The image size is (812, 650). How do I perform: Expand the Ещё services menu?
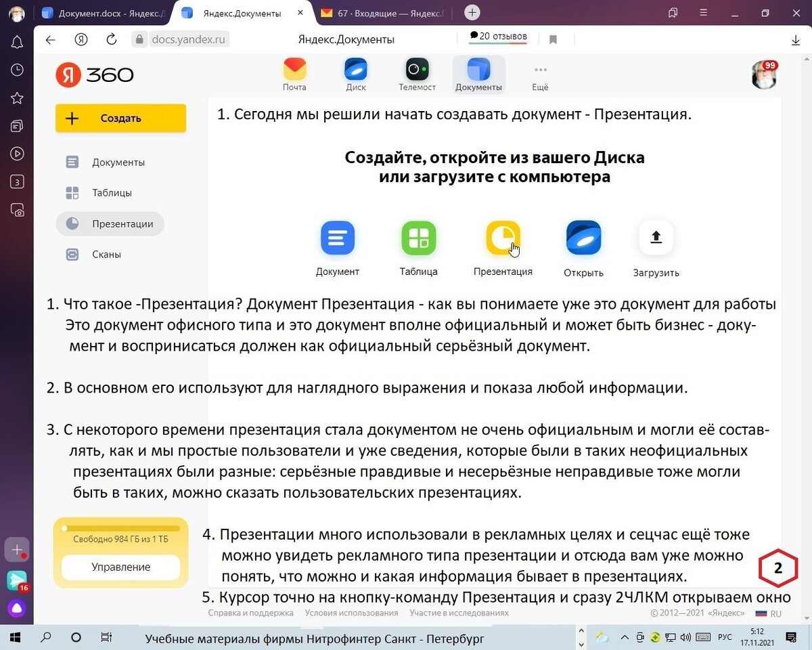pos(540,77)
